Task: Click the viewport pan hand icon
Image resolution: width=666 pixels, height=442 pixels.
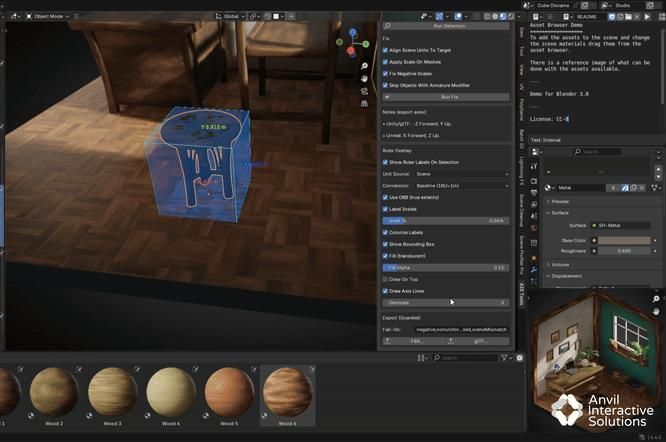Action: [364, 79]
